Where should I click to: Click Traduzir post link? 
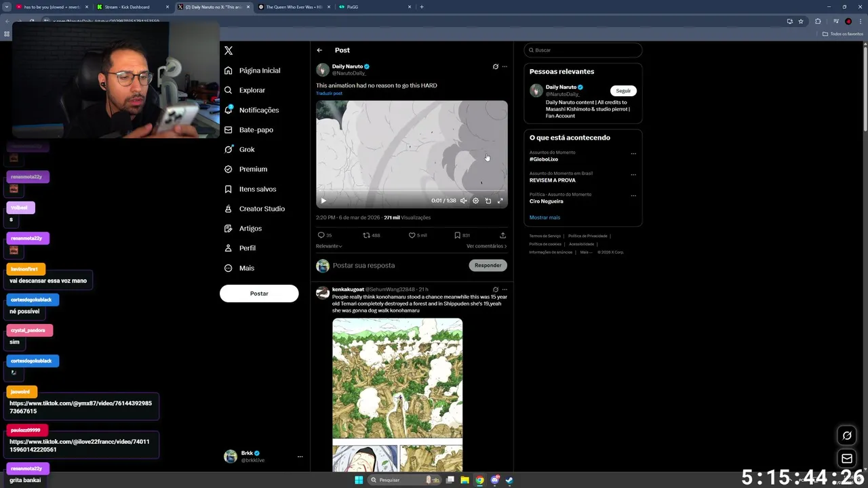(x=329, y=94)
